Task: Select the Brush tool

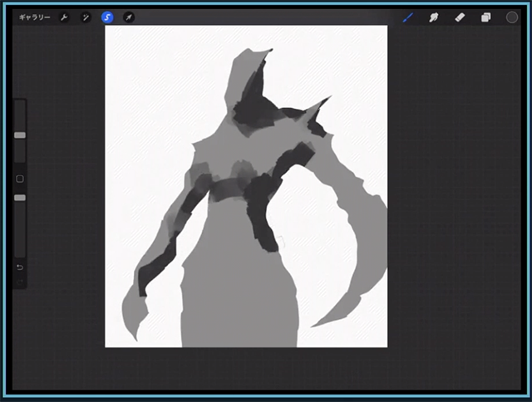Action: 408,17
